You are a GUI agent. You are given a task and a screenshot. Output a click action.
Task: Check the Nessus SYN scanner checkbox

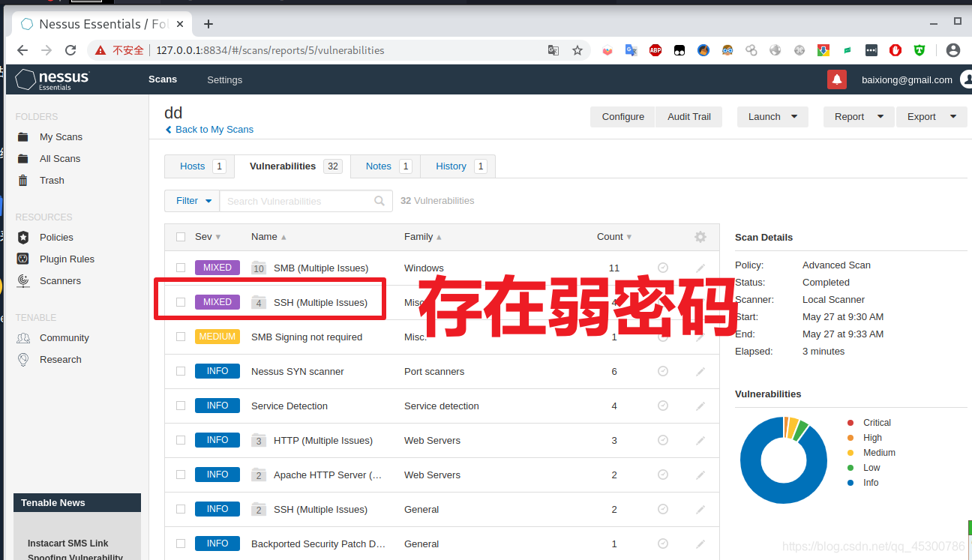coord(181,371)
